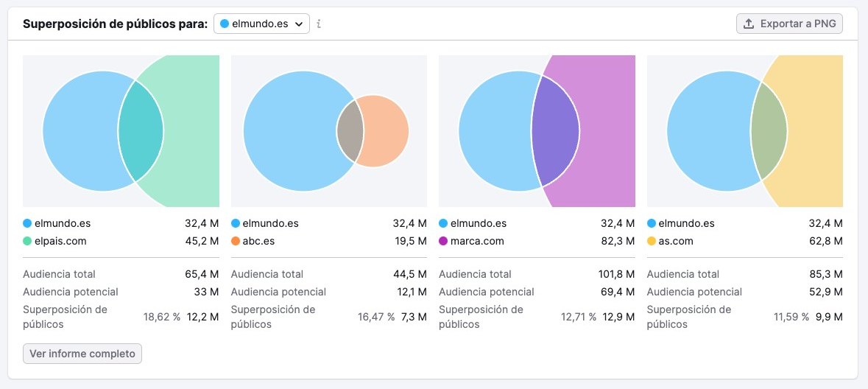Click elmundo.es blue dot above elpais.com

point(27,223)
